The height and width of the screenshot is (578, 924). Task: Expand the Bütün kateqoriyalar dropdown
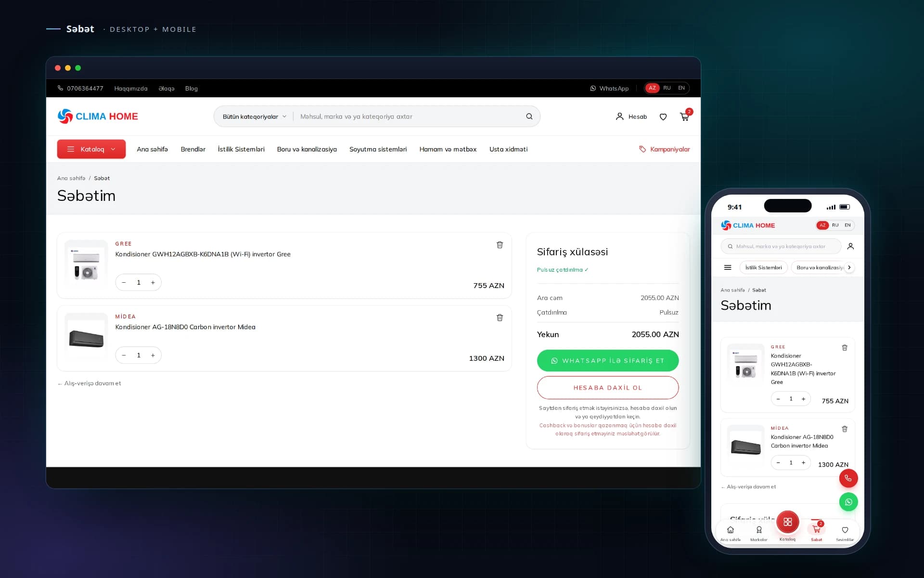pyautogui.click(x=254, y=117)
